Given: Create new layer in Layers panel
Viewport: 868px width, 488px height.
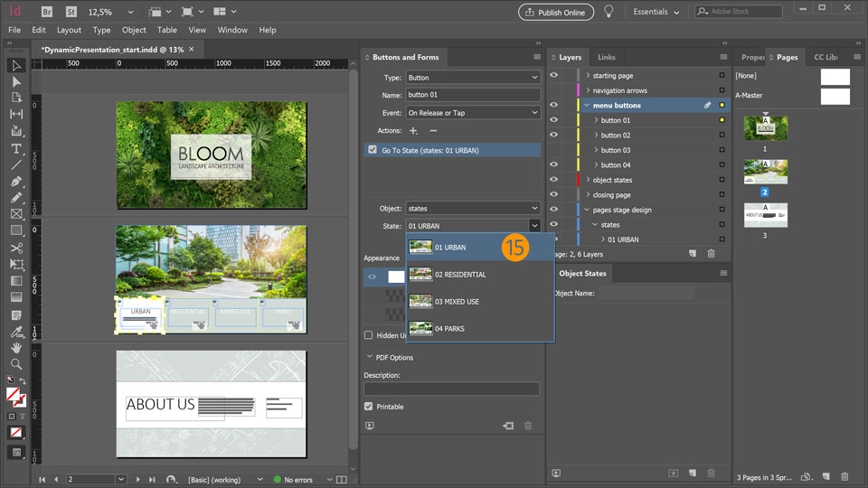Looking at the screenshot, I should [693, 254].
